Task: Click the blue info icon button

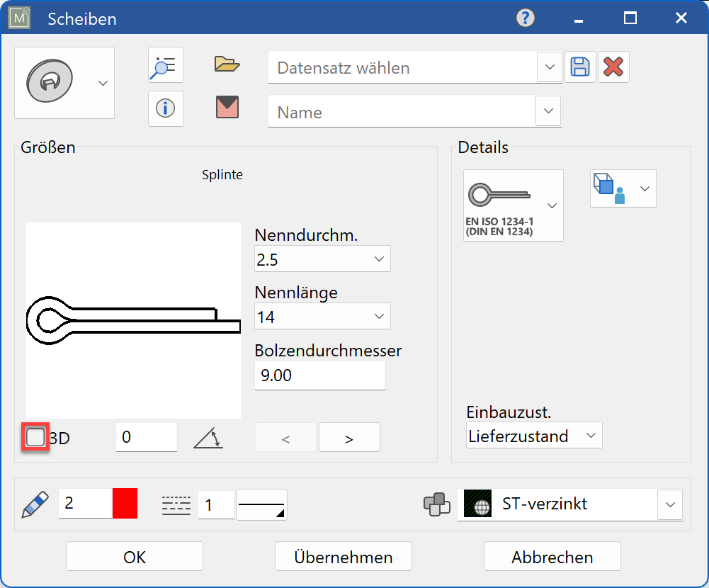Action: click(166, 109)
